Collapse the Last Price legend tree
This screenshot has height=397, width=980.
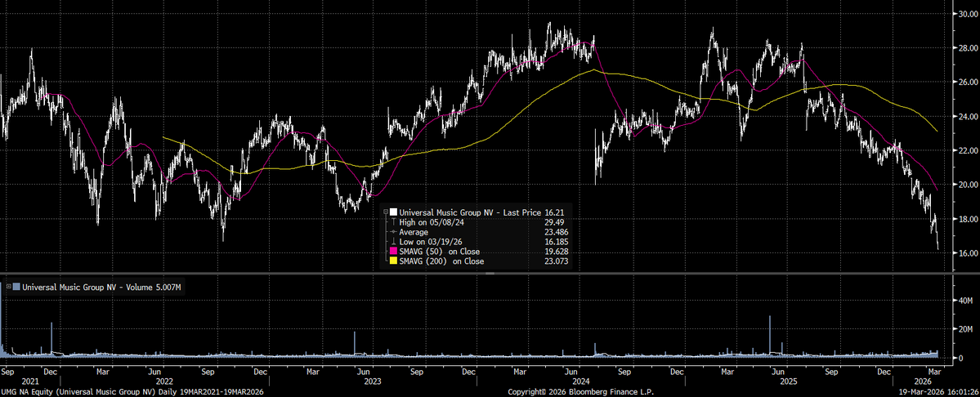pos(386,212)
